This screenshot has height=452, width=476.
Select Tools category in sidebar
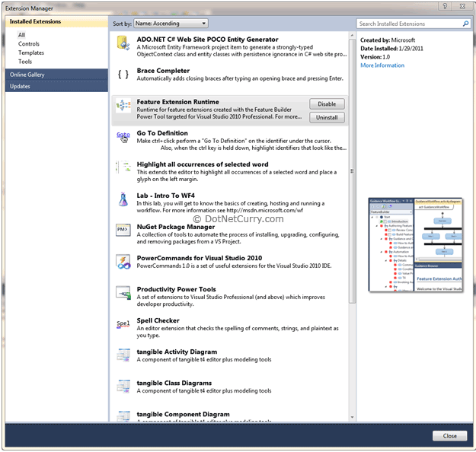click(x=25, y=62)
